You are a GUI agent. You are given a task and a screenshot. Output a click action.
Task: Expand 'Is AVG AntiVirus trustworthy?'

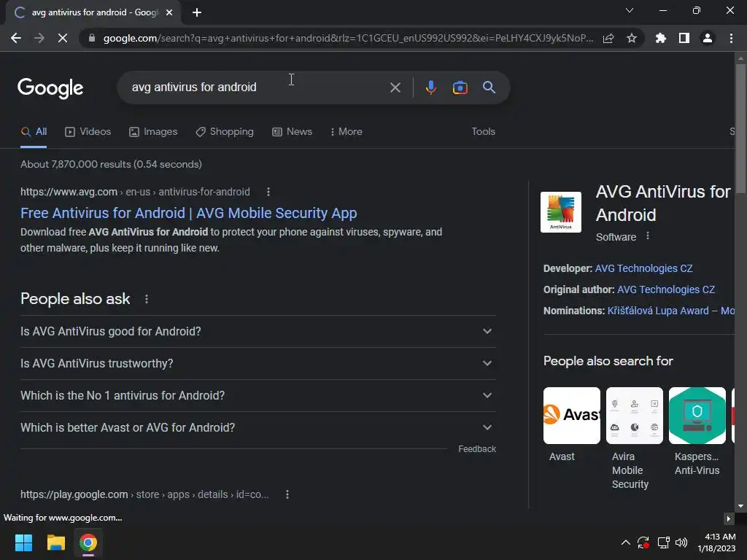coord(258,363)
